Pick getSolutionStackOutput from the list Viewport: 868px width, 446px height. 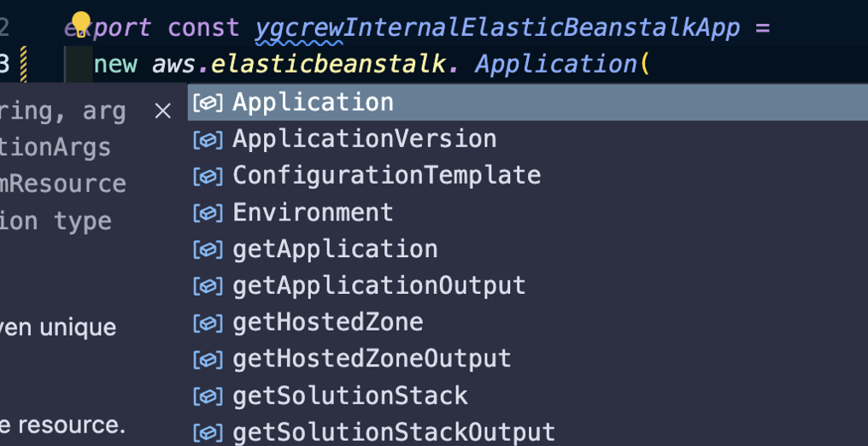coord(528,432)
